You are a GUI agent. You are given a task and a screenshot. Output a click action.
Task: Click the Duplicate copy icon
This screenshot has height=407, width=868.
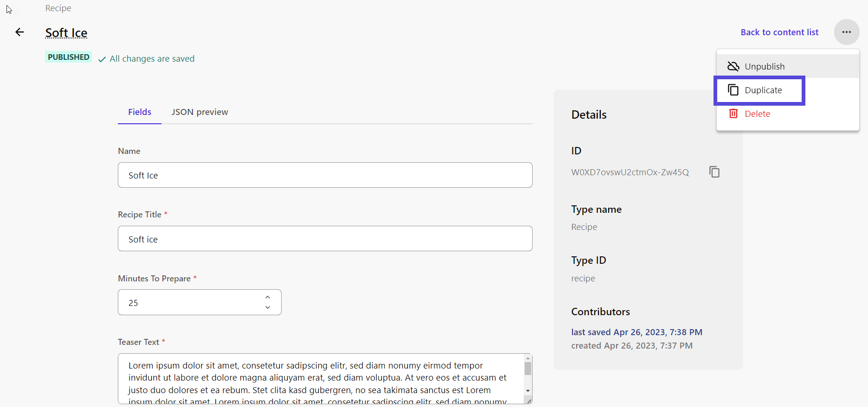tap(733, 90)
